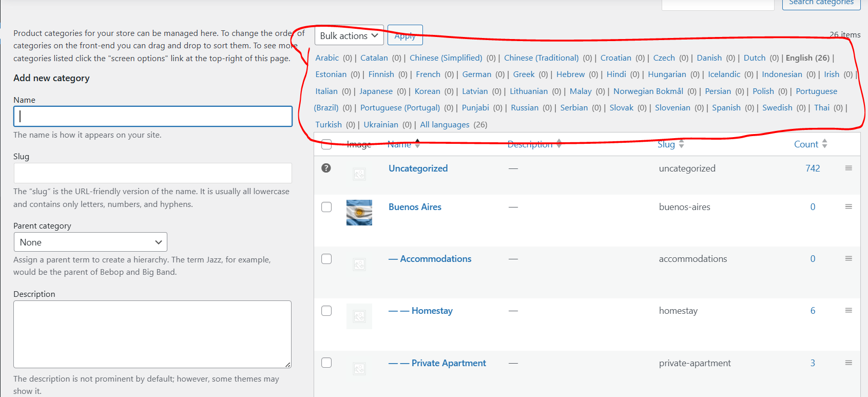868x397 pixels.
Task: Focus the category Name input field
Action: tap(153, 117)
